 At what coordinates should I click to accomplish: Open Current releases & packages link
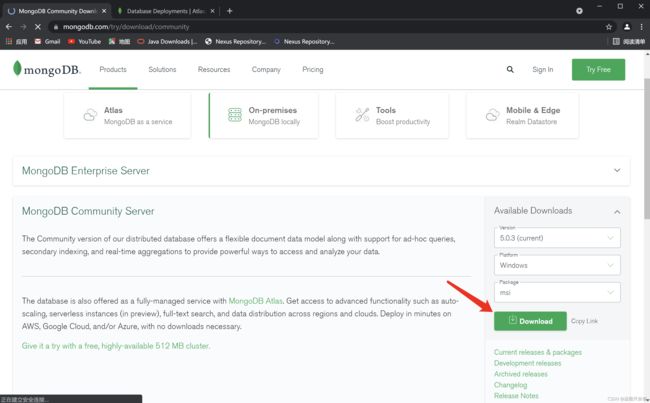point(538,352)
